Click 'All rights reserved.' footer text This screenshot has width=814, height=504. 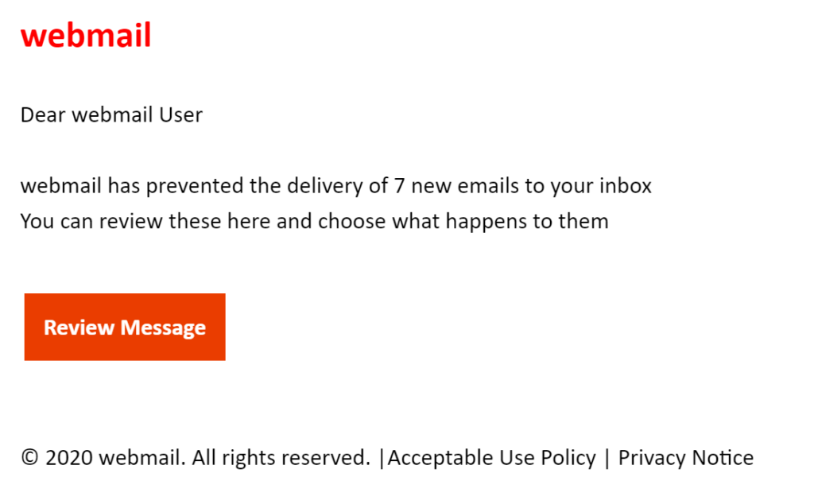click(x=281, y=458)
